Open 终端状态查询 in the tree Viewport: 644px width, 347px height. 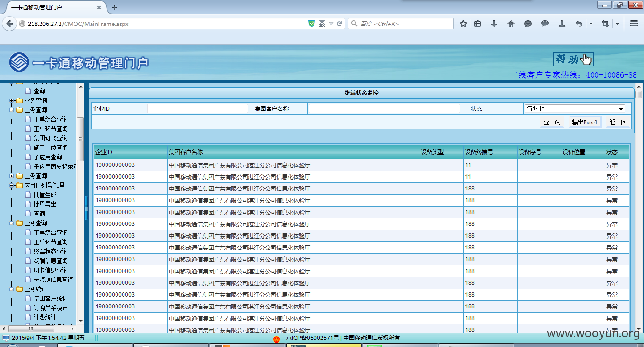(50, 251)
